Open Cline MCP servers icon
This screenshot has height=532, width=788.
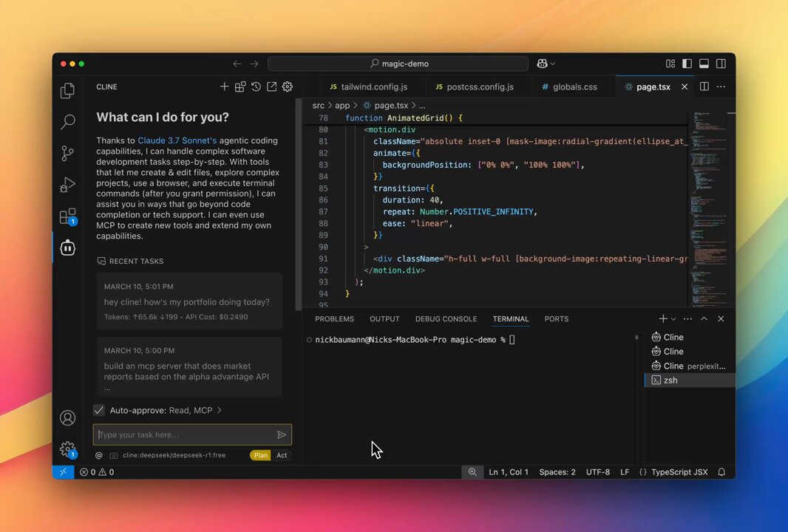point(240,87)
